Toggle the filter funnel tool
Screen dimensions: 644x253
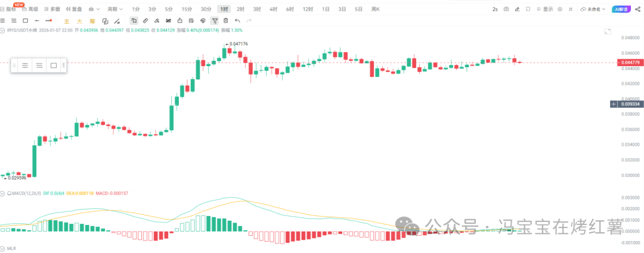click(214, 21)
